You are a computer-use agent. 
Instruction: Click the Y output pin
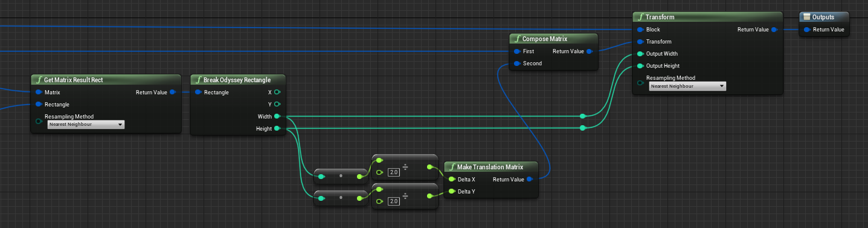[277, 104]
